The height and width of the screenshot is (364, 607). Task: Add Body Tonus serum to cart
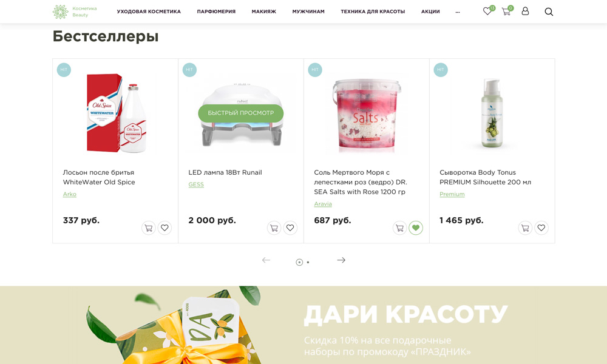[525, 228]
